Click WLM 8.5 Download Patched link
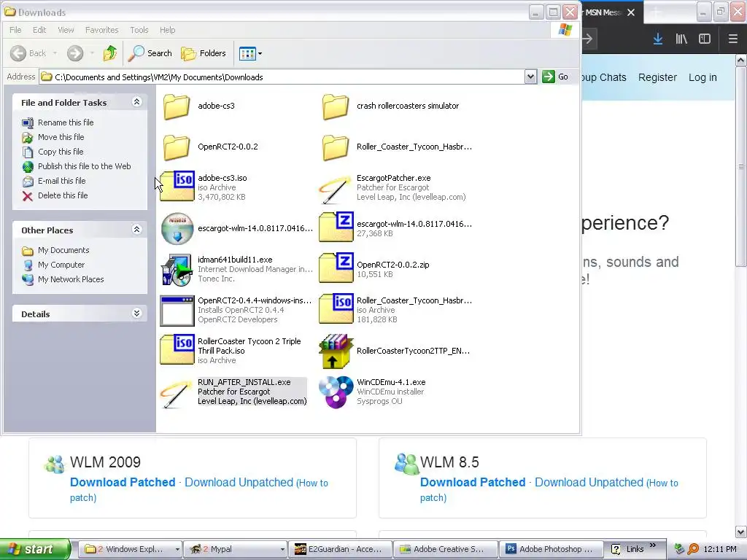Screen dimensions: 747x560 pyautogui.click(x=473, y=483)
